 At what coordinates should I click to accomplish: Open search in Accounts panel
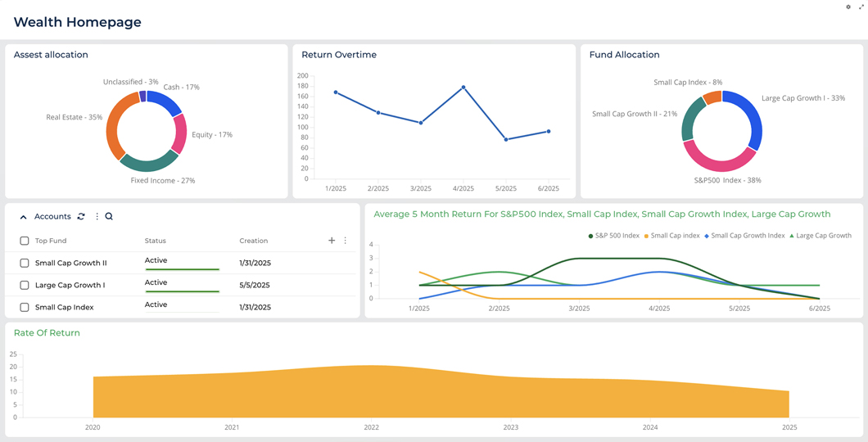coord(109,217)
